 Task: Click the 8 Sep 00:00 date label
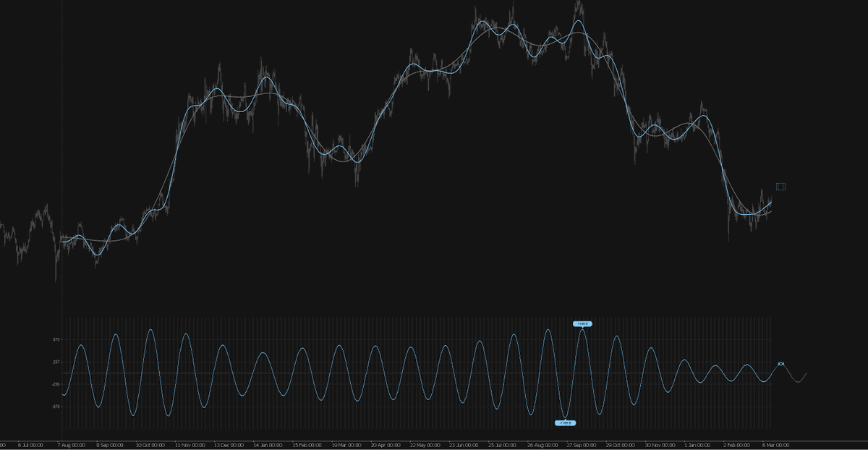pos(109,446)
